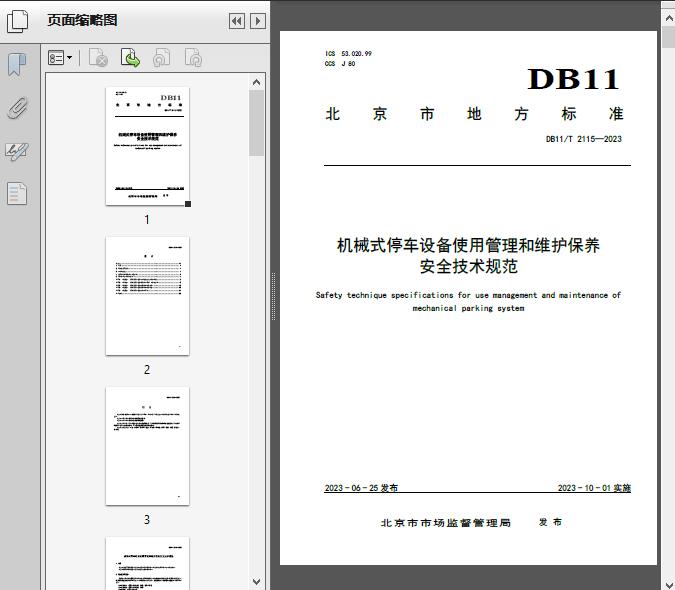Click the document scroll-up arrow
The height and width of the screenshot is (590, 675).
[x=669, y=18]
